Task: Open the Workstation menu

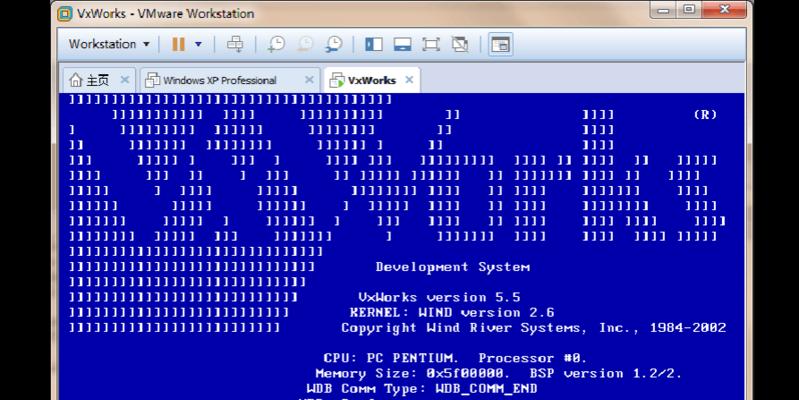Action: tap(109, 44)
